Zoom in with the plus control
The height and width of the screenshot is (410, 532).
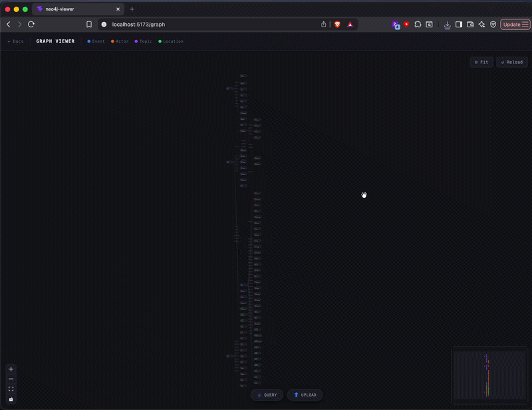(11, 369)
